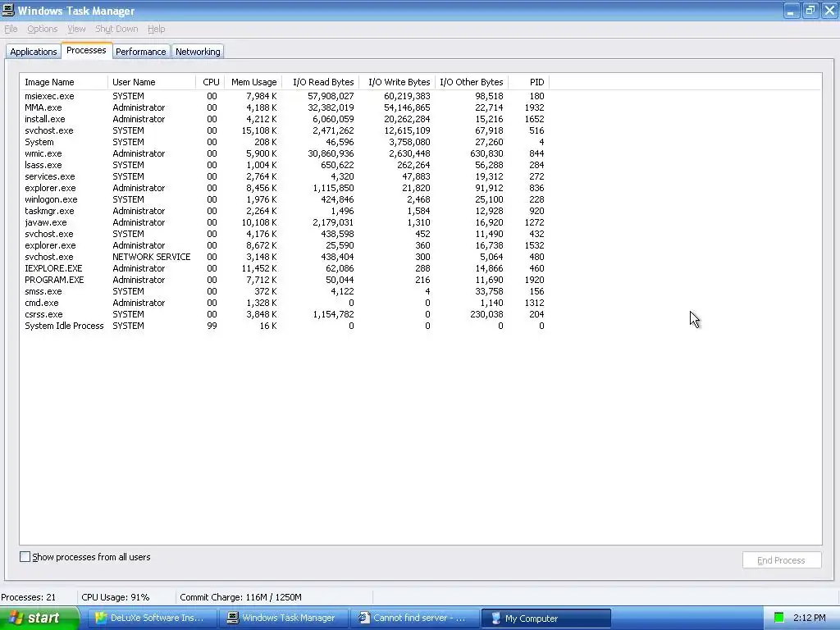
Task: Sort by Image Name column header
Action: pyautogui.click(x=64, y=82)
